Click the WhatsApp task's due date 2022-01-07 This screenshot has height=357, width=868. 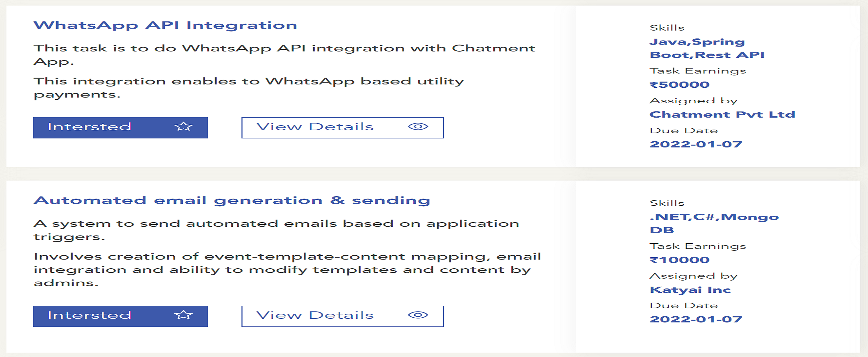pos(695,144)
